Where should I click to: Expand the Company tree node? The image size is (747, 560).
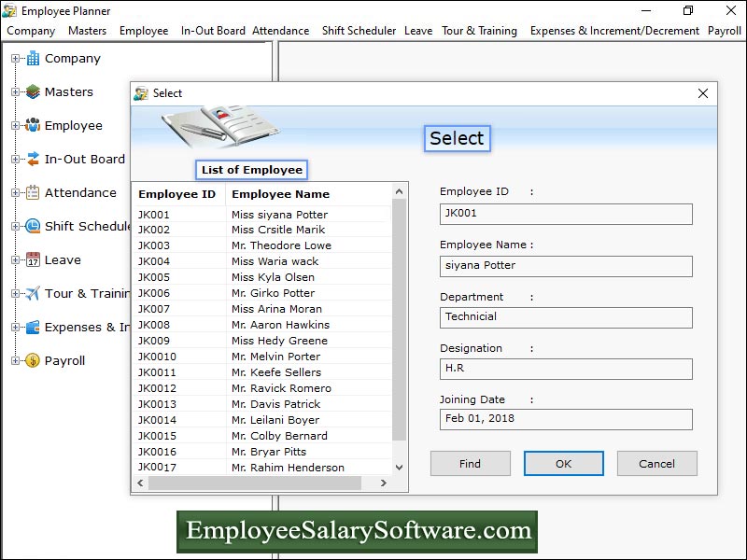point(16,59)
